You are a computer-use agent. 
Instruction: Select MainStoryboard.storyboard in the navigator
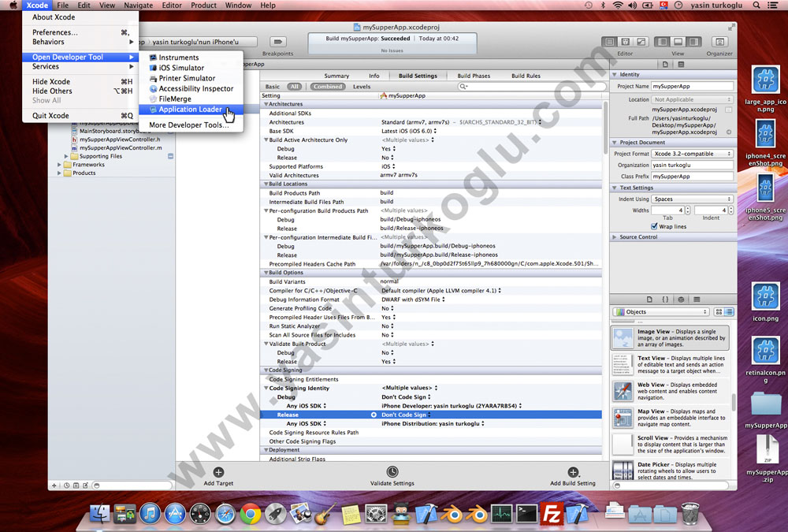tap(114, 131)
